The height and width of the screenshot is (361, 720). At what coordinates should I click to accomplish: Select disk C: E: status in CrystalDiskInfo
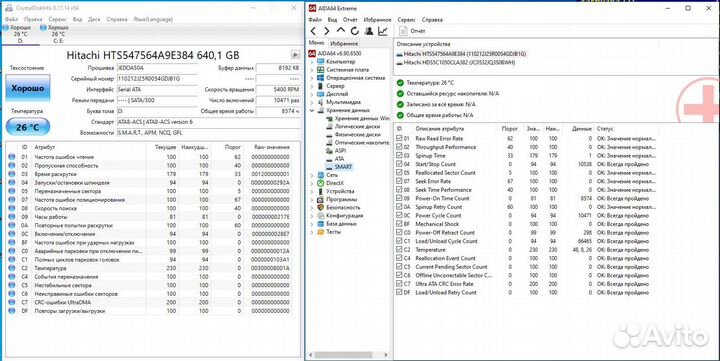point(55,34)
